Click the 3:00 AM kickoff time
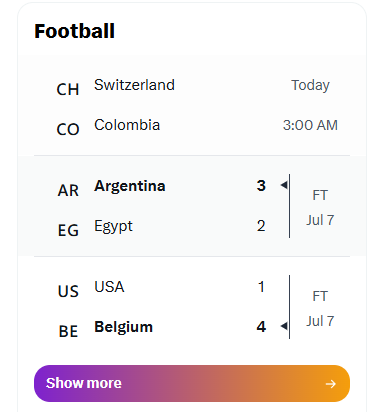The image size is (392, 412). pyautogui.click(x=310, y=125)
